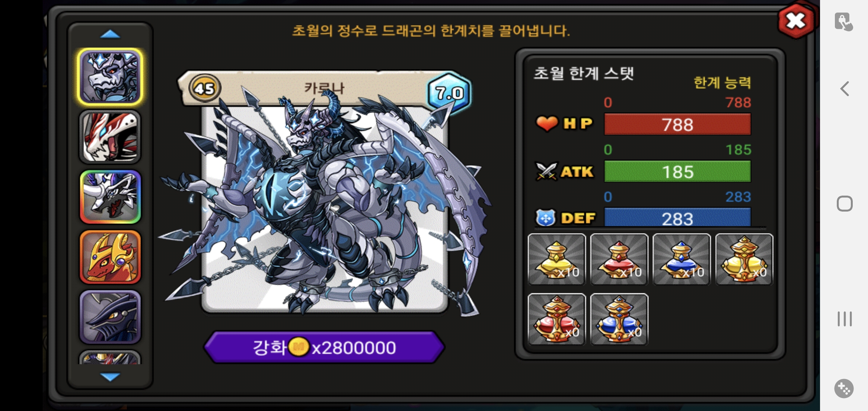This screenshot has width=868, height=411.
Task: Click the level 45 gold badge
Action: click(x=205, y=88)
